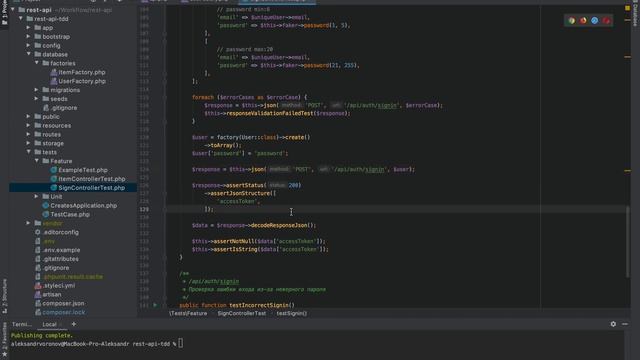
Task: Click line number 129 in the gutter
Action: tap(144, 209)
